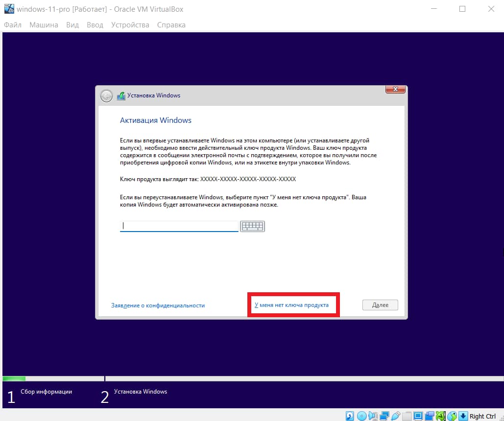Image resolution: width=504 pixels, height=421 pixels.
Task: Click the XXXXX-XXXXX product key sample text
Action: coord(248,179)
